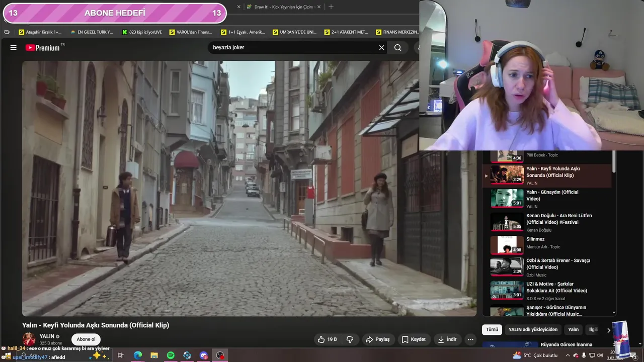644x362 pixels.
Task: Open the VAROL'dan Finans... bookmark
Action: pyautogui.click(x=191, y=32)
